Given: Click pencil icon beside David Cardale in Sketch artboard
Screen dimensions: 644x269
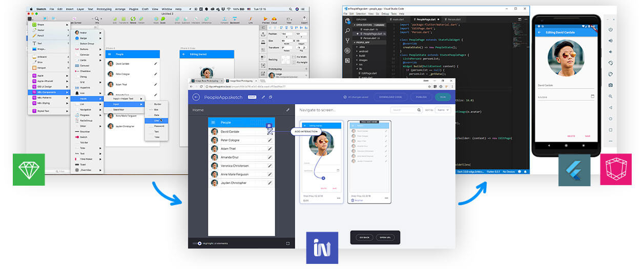Looking at the screenshot, I should (x=156, y=63).
